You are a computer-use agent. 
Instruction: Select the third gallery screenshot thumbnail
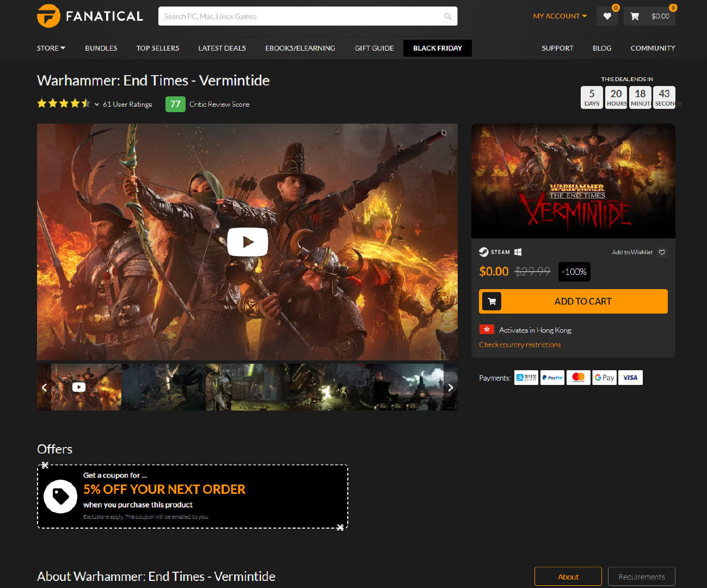pos(248,387)
